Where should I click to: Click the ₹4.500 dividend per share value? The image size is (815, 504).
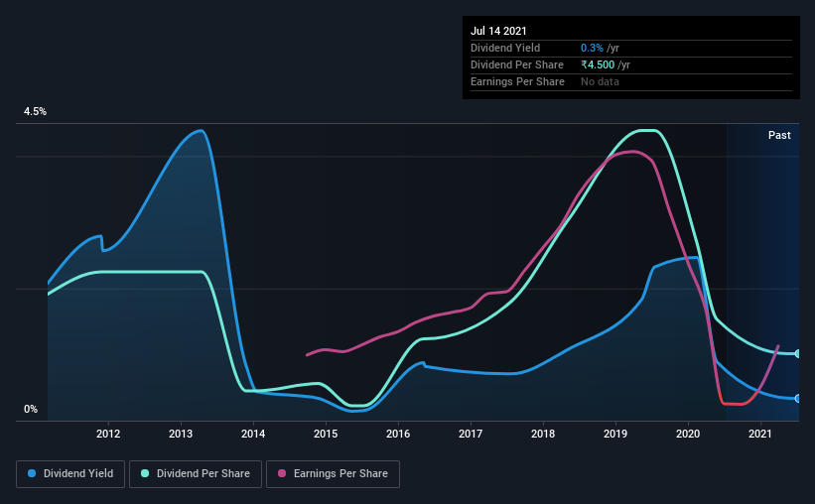tap(598, 64)
